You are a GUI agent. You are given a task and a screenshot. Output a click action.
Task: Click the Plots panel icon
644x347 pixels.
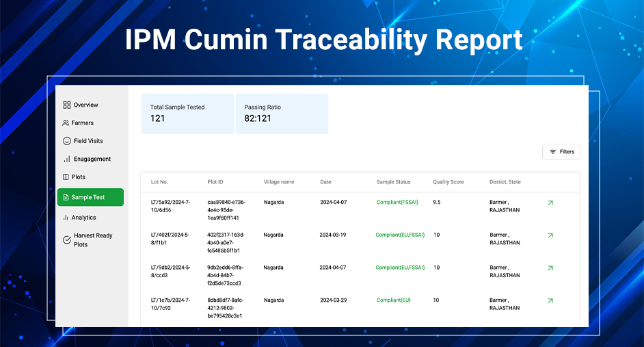[x=66, y=177]
